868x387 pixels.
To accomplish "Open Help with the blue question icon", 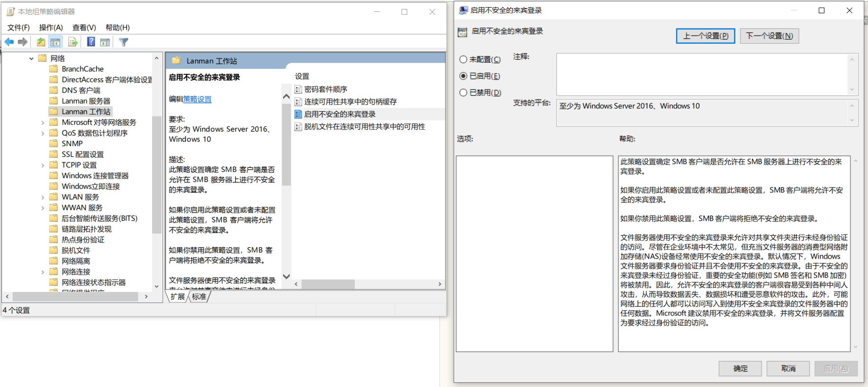I will [91, 42].
